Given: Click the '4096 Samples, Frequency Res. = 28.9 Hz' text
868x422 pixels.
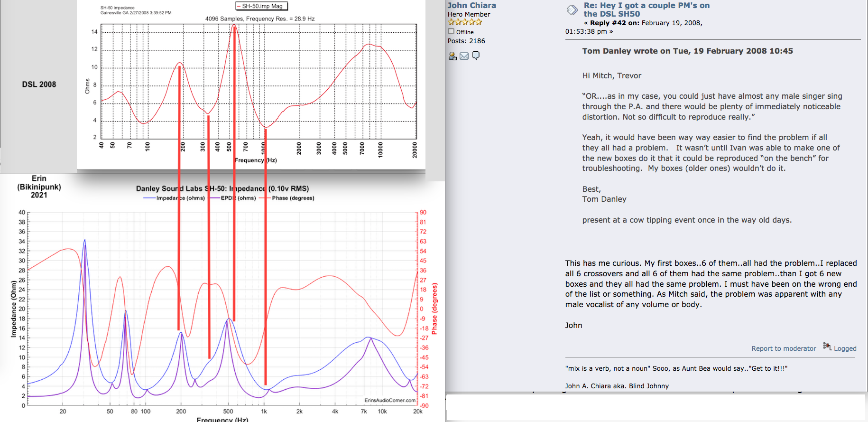Looking at the screenshot, I should (x=260, y=19).
